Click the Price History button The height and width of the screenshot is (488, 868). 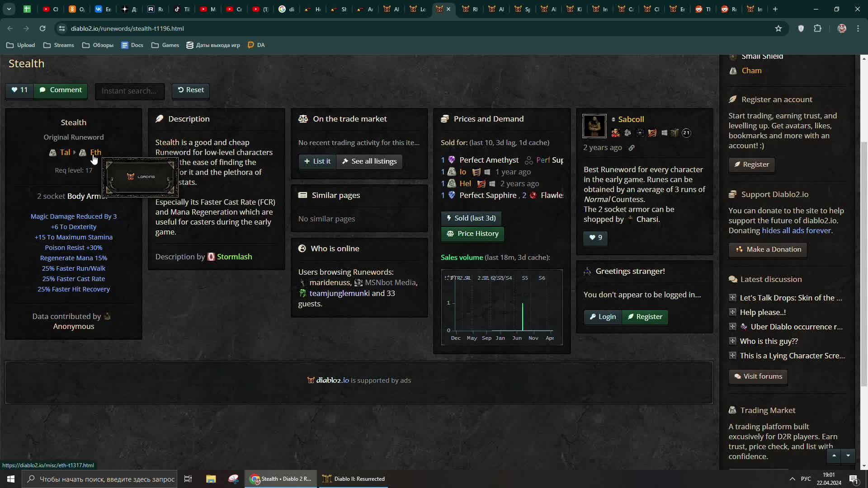[x=472, y=234]
